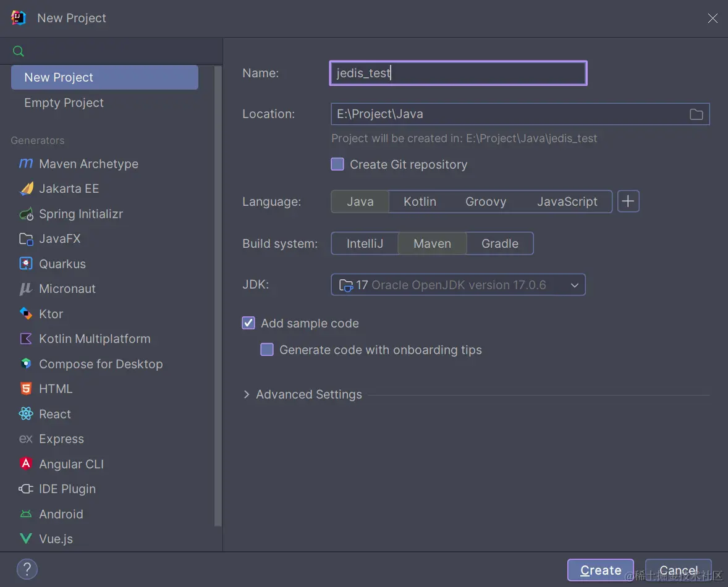Click the Ktor logo icon

click(26, 314)
